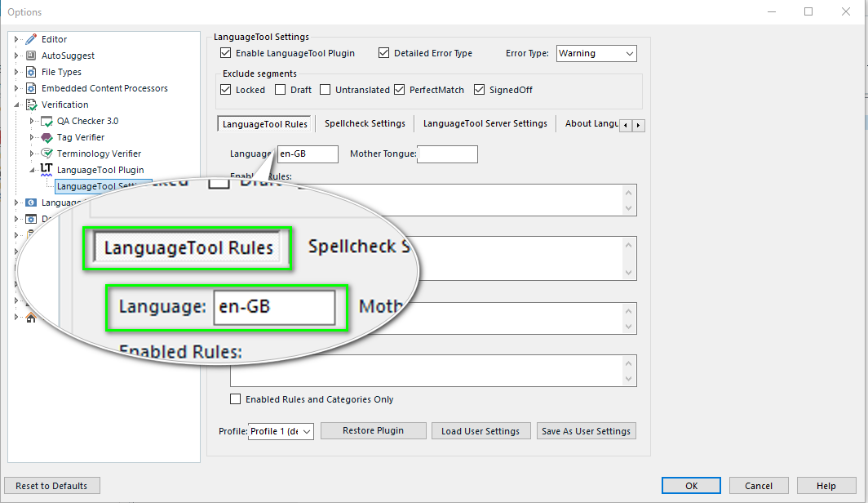Expand the Editor tree node
Image resolution: width=868 pixels, height=503 pixels.
click(x=16, y=39)
